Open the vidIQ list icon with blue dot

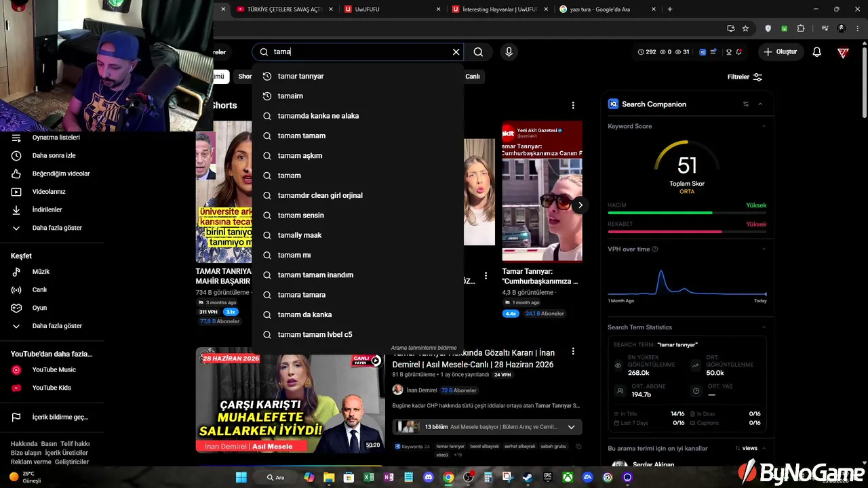713,52
